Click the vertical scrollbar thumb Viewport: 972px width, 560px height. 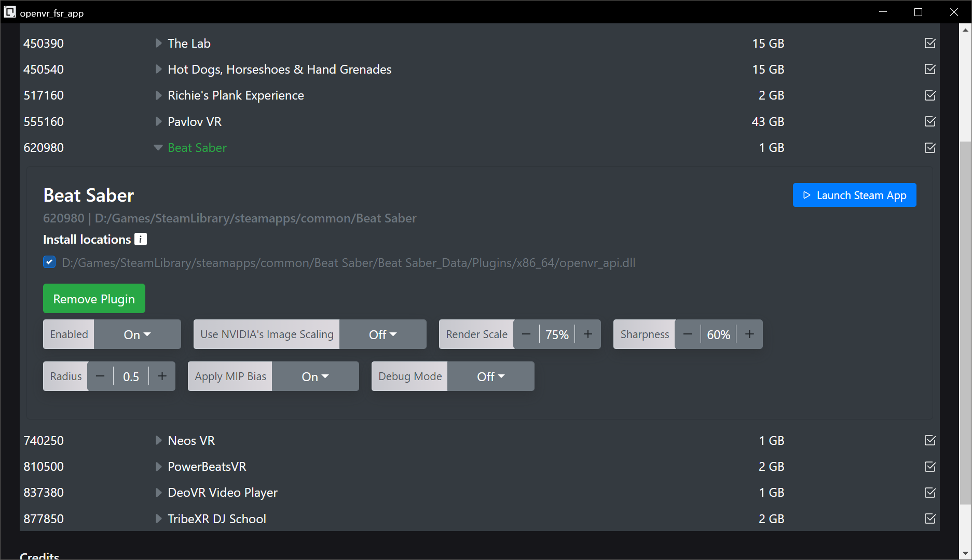pyautogui.click(x=965, y=321)
